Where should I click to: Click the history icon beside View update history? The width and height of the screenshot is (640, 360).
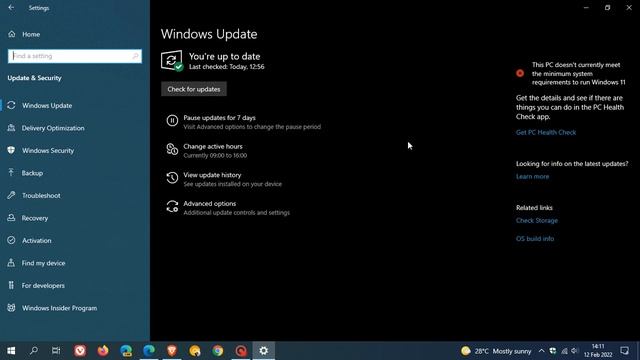click(x=172, y=178)
